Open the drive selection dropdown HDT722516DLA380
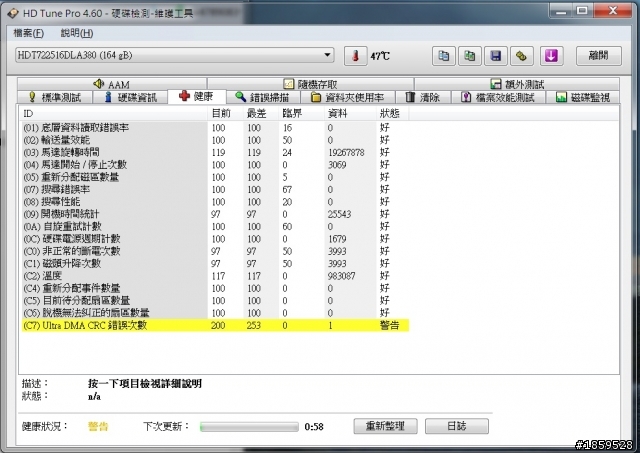Screen dimensions: 640x453 coord(175,55)
